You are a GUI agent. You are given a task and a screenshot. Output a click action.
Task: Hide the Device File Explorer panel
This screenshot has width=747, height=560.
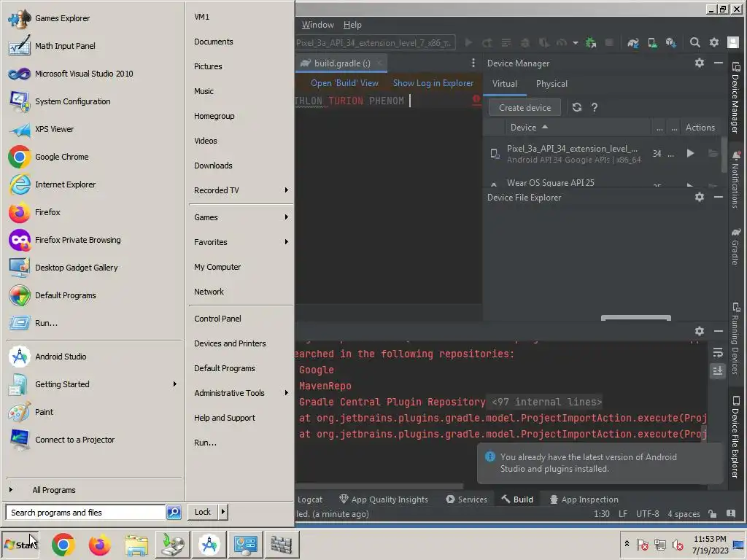pos(719,197)
